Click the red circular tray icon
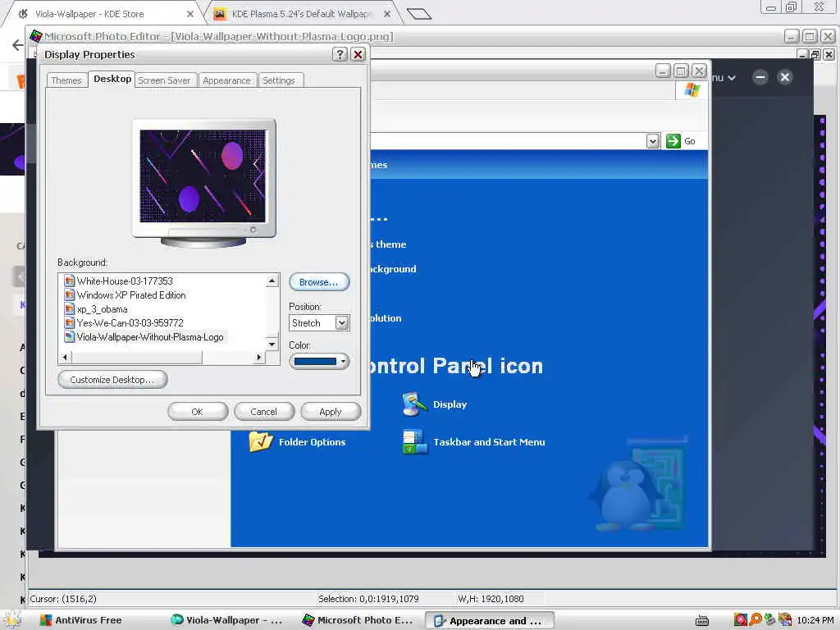The height and width of the screenshot is (630, 840). (741, 620)
